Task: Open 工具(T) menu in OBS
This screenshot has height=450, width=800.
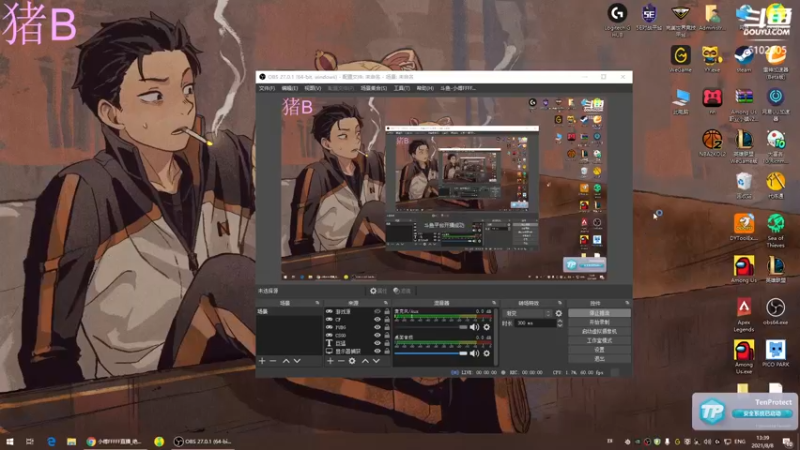Action: [402, 88]
